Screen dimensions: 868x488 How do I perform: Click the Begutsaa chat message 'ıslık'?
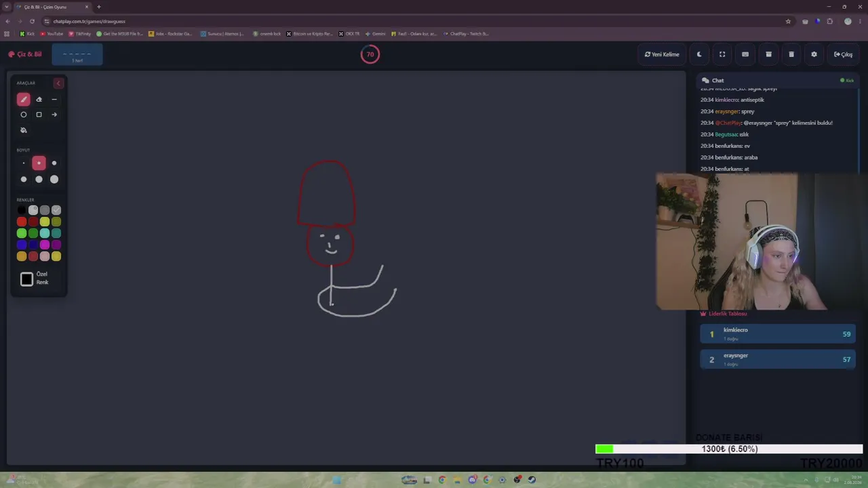(744, 135)
